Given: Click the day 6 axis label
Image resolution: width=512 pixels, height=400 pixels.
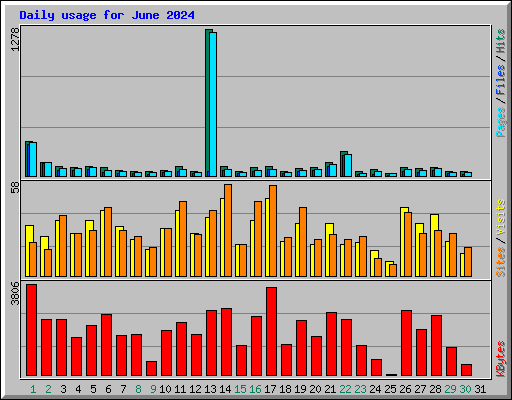Looking at the screenshot, I should pyautogui.click(x=108, y=389).
